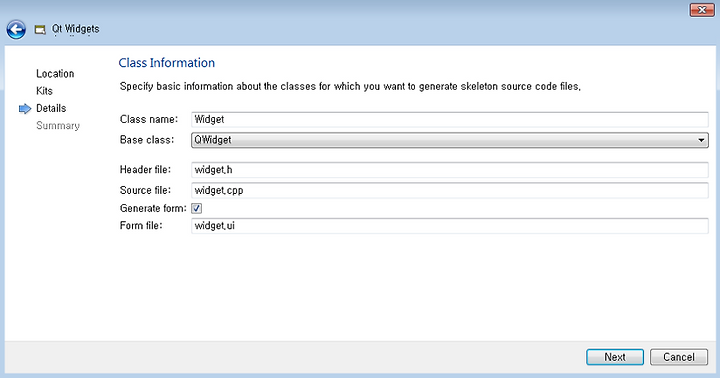This screenshot has height=378, width=720.
Task: Focus the Source file input field
Action: coord(450,190)
